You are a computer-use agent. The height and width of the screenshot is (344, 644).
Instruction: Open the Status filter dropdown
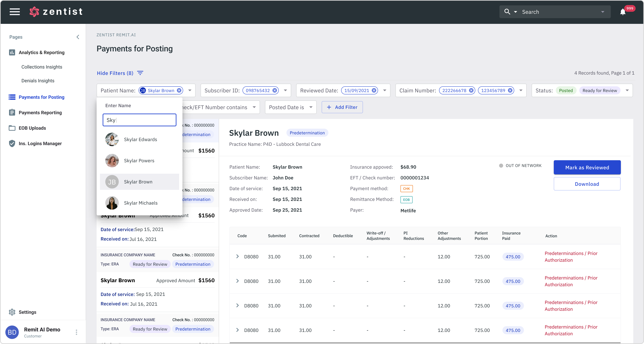627,90
